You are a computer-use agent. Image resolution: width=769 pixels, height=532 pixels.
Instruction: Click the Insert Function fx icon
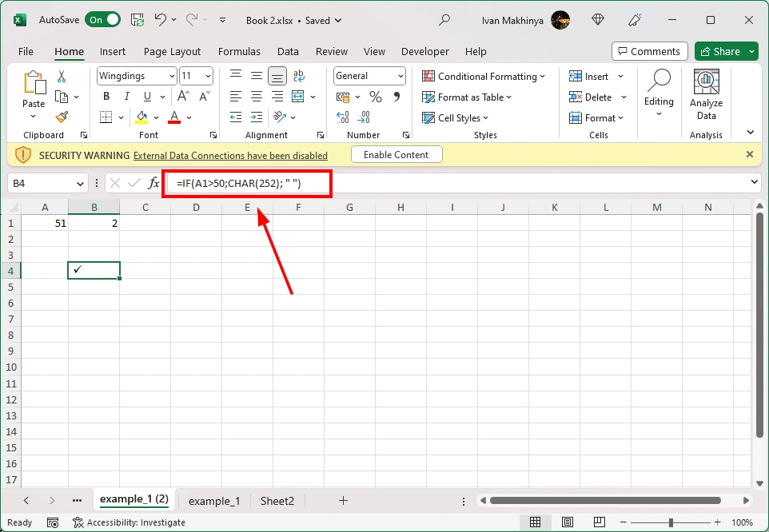(x=153, y=183)
